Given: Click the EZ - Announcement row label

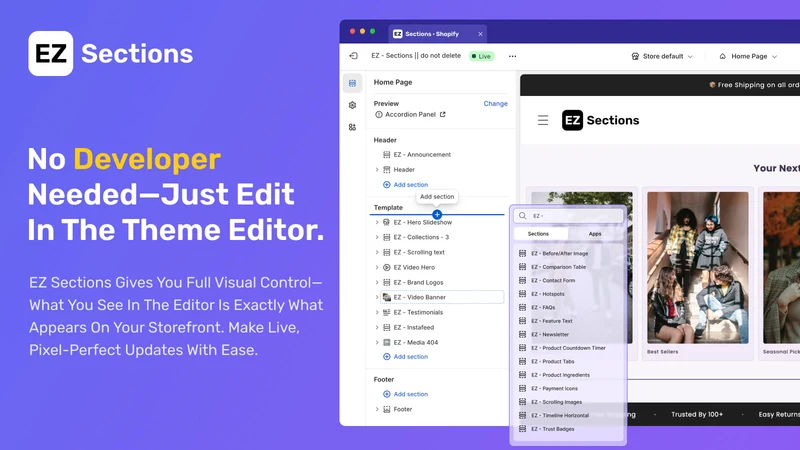Looking at the screenshot, I should (x=422, y=155).
